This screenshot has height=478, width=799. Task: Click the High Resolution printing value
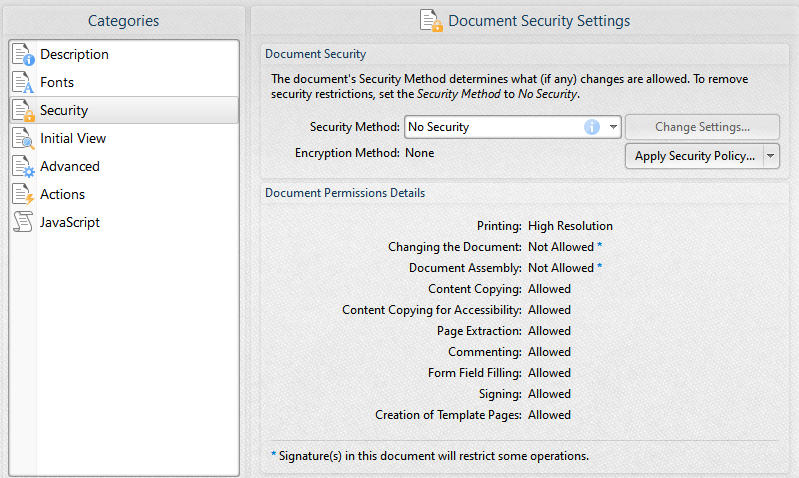[570, 226]
